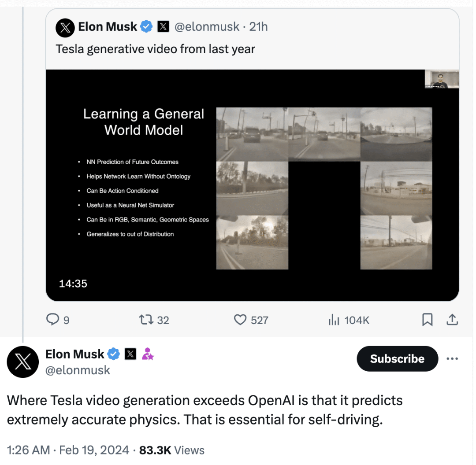Click small X avatar in quoted post
476x465 pixels.
tap(65, 28)
